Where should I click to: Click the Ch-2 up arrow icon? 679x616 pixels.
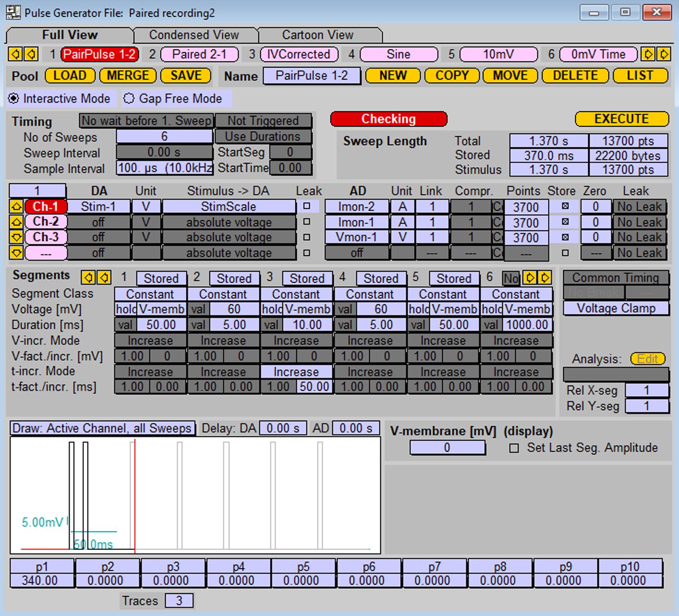[16, 222]
